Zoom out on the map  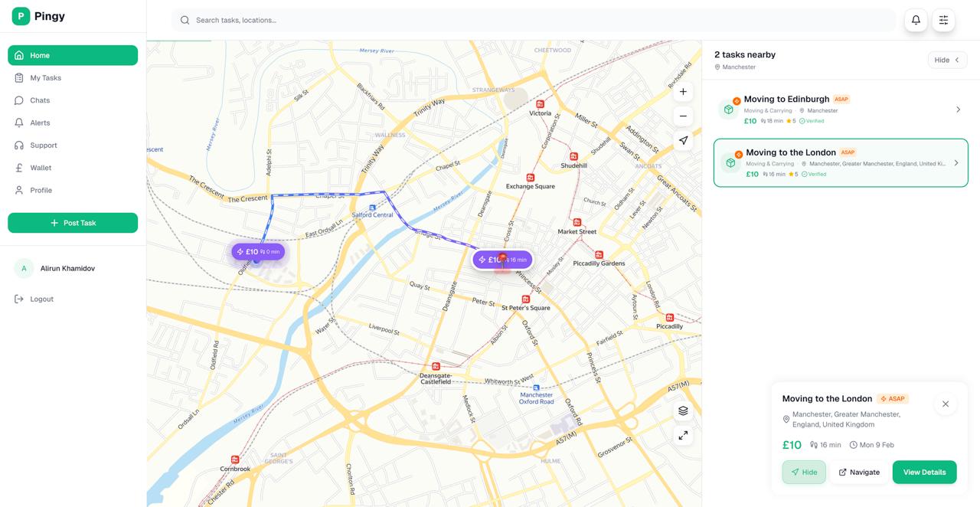click(x=683, y=116)
